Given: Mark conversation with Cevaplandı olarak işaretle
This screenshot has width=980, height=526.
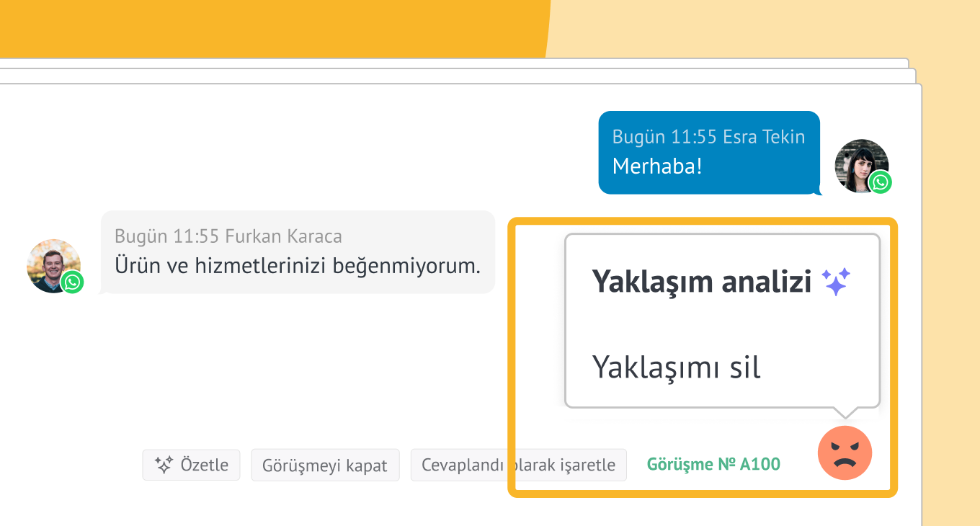Looking at the screenshot, I should click(x=518, y=465).
